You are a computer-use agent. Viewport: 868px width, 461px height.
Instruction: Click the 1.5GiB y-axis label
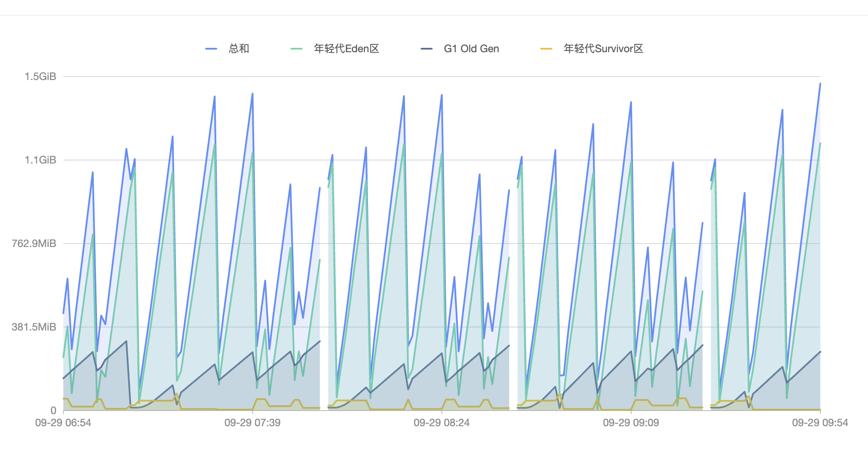(x=40, y=77)
